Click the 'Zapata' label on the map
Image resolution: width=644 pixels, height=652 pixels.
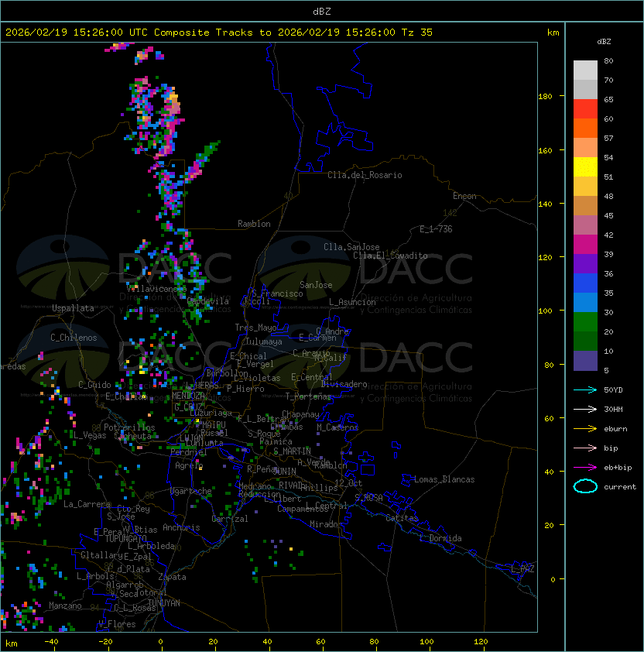point(172,577)
